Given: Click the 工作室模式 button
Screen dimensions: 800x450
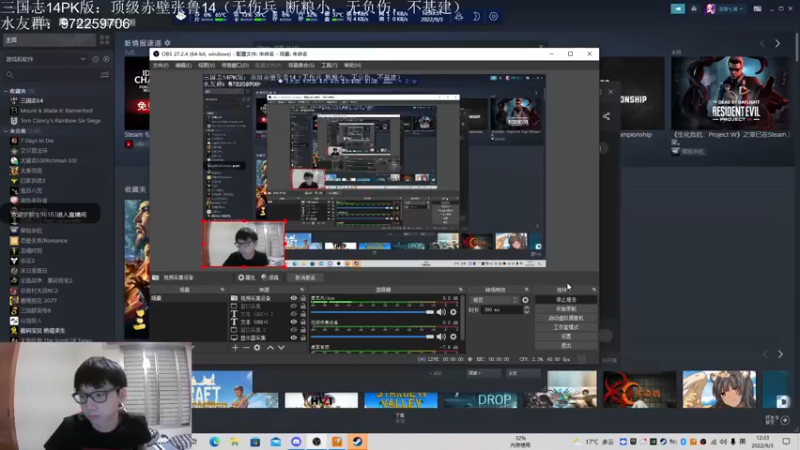Looking at the screenshot, I should [x=566, y=328].
